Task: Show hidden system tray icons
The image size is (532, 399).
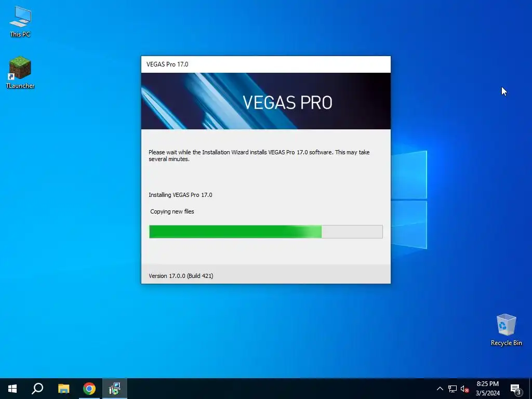Action: pyautogui.click(x=440, y=389)
